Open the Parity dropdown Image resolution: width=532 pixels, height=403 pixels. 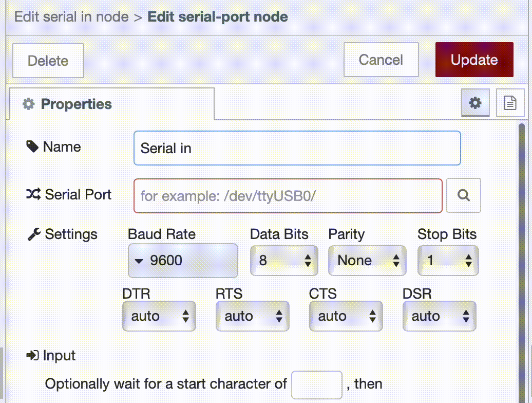click(x=367, y=261)
